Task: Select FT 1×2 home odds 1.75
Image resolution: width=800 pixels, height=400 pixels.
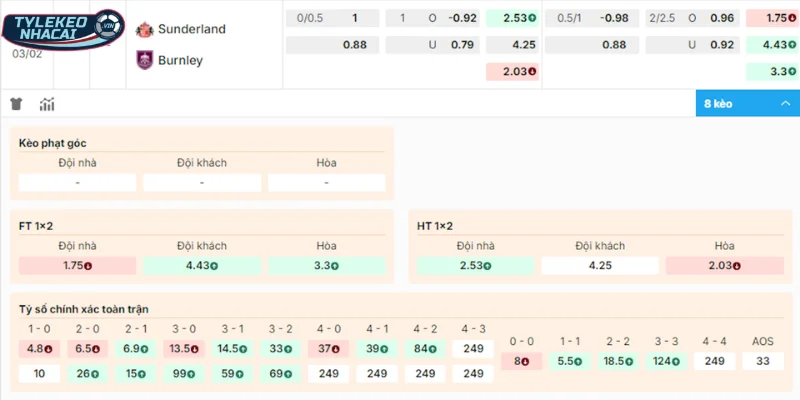Action: click(x=77, y=266)
